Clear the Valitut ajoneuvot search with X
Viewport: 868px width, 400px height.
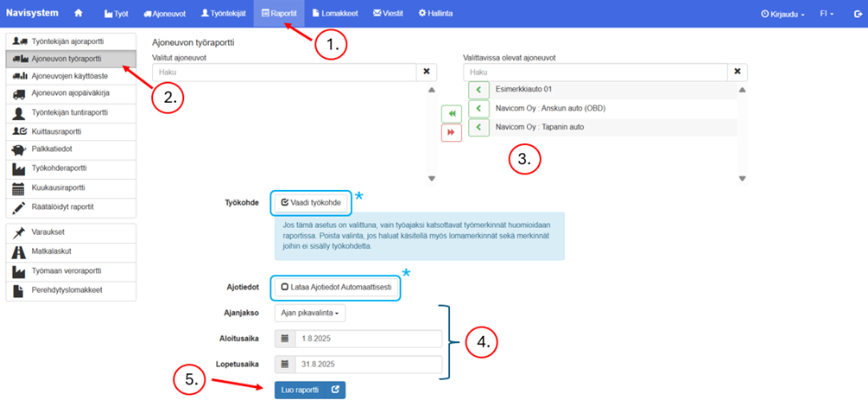(x=428, y=72)
